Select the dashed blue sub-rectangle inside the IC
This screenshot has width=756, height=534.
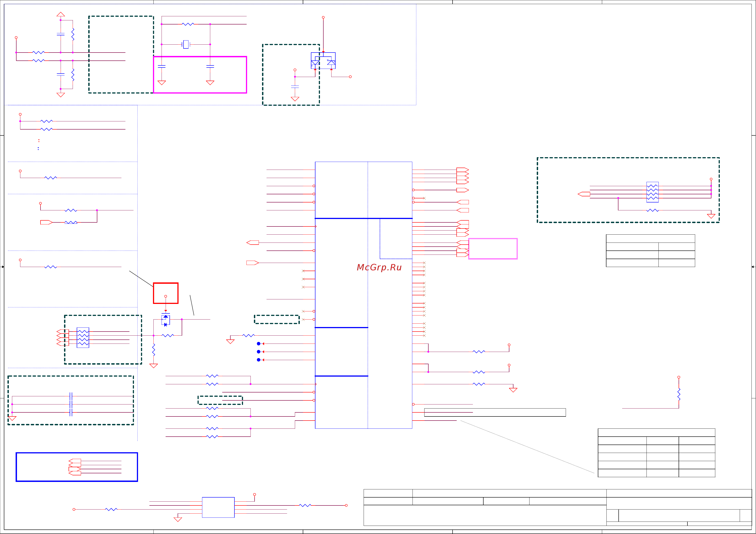tap(396, 239)
